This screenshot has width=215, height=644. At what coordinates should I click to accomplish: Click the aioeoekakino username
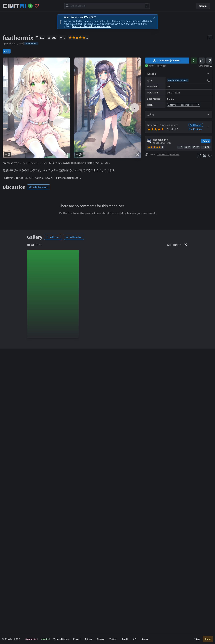click(x=160, y=140)
